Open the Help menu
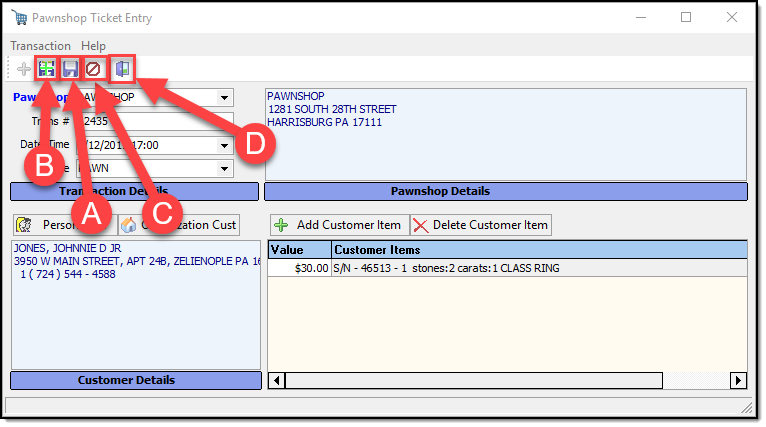The image size is (766, 427). tap(93, 46)
